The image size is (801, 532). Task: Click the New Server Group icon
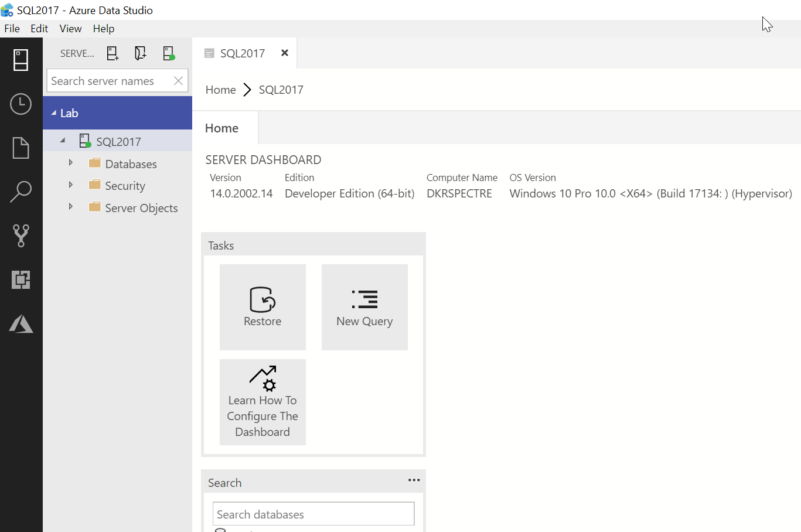click(x=140, y=53)
